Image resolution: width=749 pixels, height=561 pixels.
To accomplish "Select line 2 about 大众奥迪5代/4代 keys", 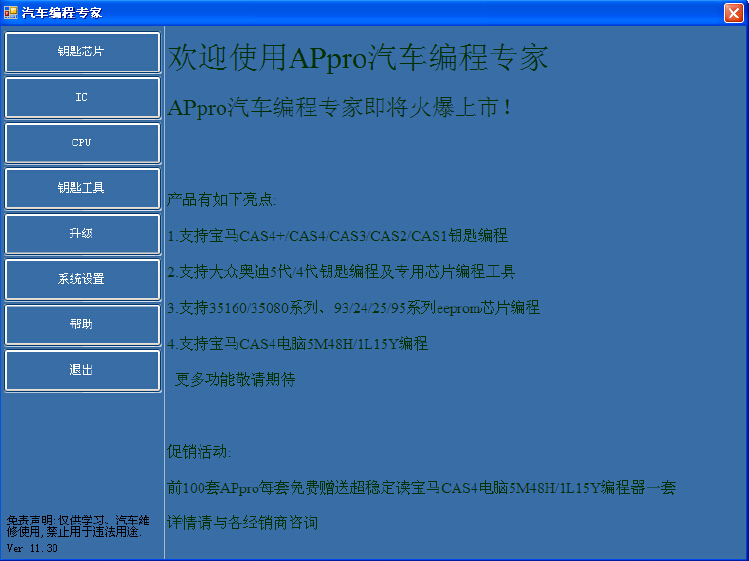I will [341, 272].
